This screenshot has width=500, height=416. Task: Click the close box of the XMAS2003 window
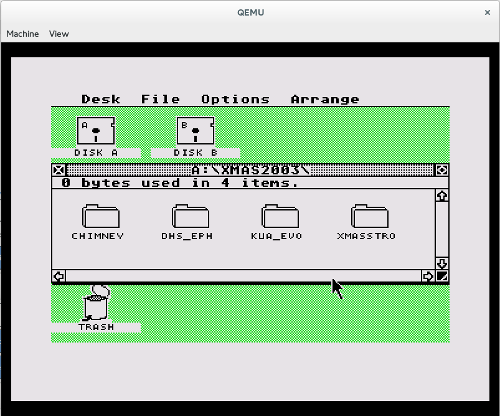pyautogui.click(x=59, y=170)
